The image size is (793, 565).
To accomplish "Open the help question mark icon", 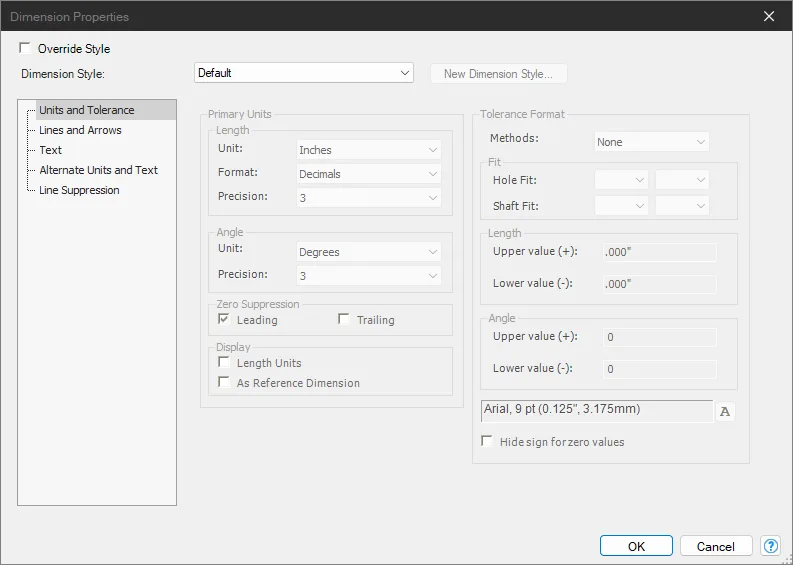I will (x=770, y=546).
